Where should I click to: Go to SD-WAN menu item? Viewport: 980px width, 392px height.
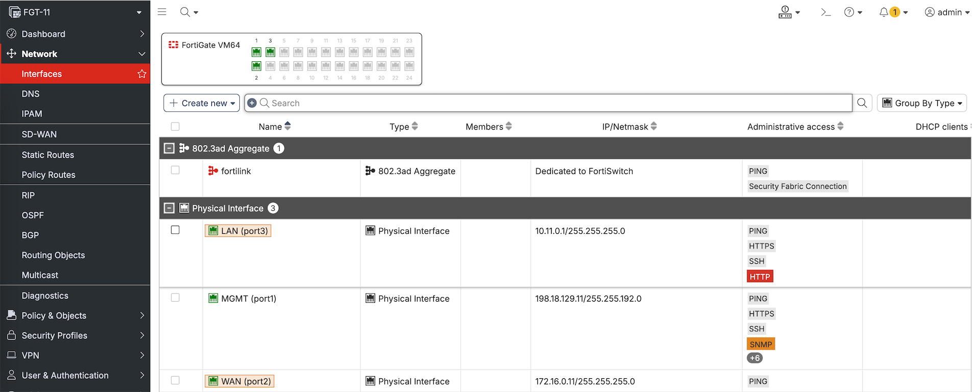coord(39,134)
